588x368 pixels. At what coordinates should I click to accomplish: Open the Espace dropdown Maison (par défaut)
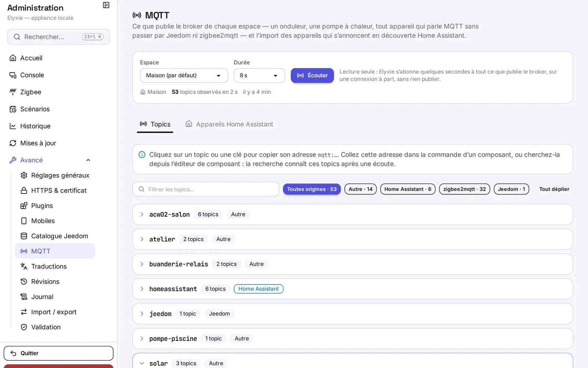tap(184, 75)
